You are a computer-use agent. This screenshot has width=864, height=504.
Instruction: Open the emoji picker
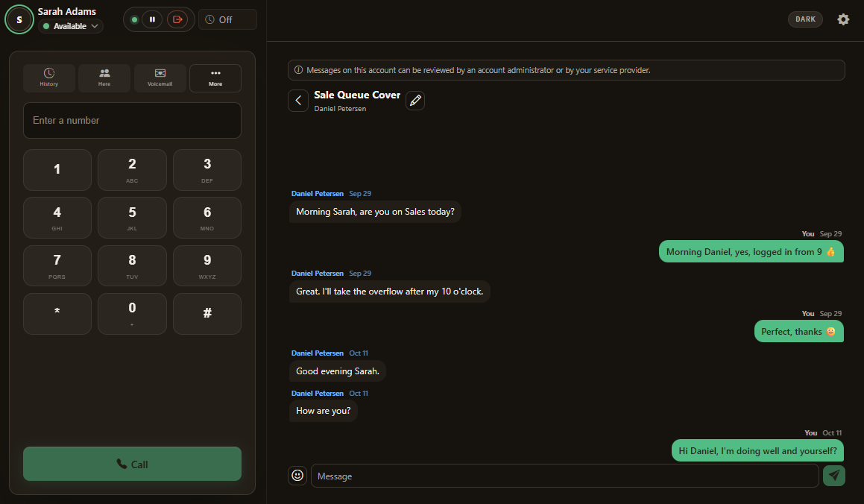297,476
